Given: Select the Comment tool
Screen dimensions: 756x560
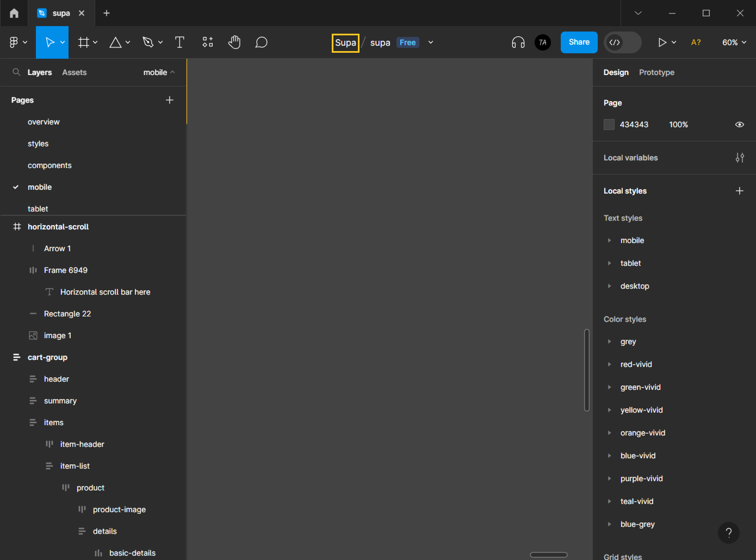Looking at the screenshot, I should [261, 42].
